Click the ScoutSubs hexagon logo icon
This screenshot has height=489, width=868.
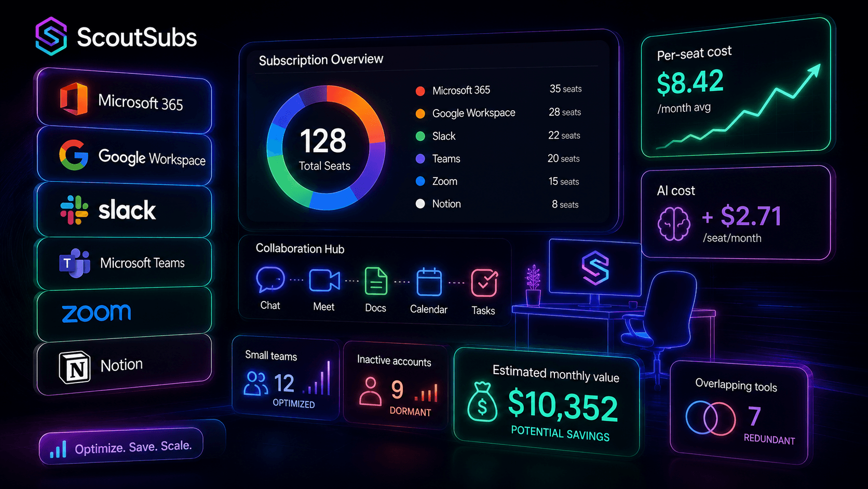51,36
